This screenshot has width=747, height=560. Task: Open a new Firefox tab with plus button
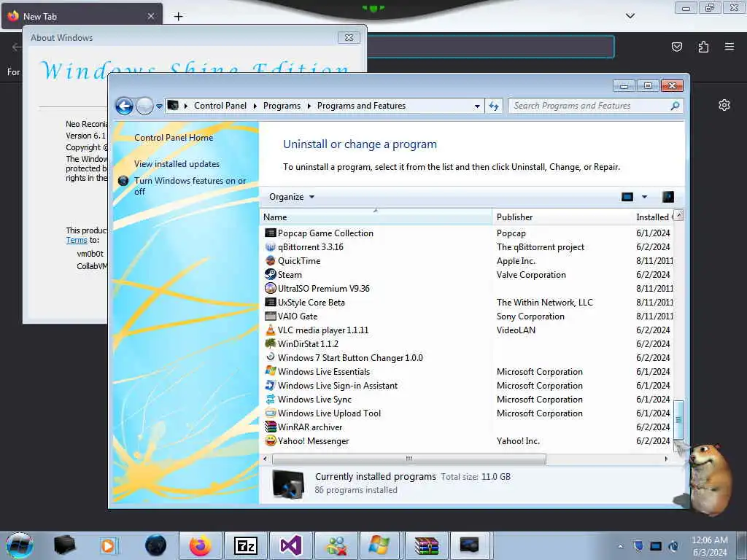(x=178, y=16)
